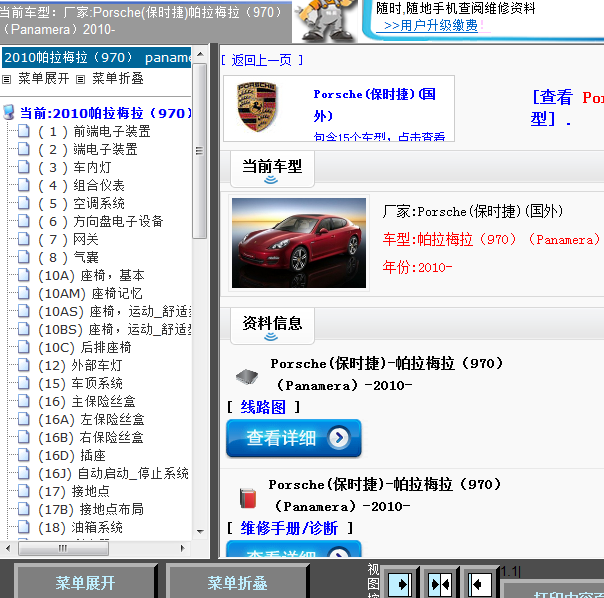Image resolution: width=604 pixels, height=598 pixels.
Task: Click the wifi-like arrow under 资料信息 tab
Action: tap(271, 336)
